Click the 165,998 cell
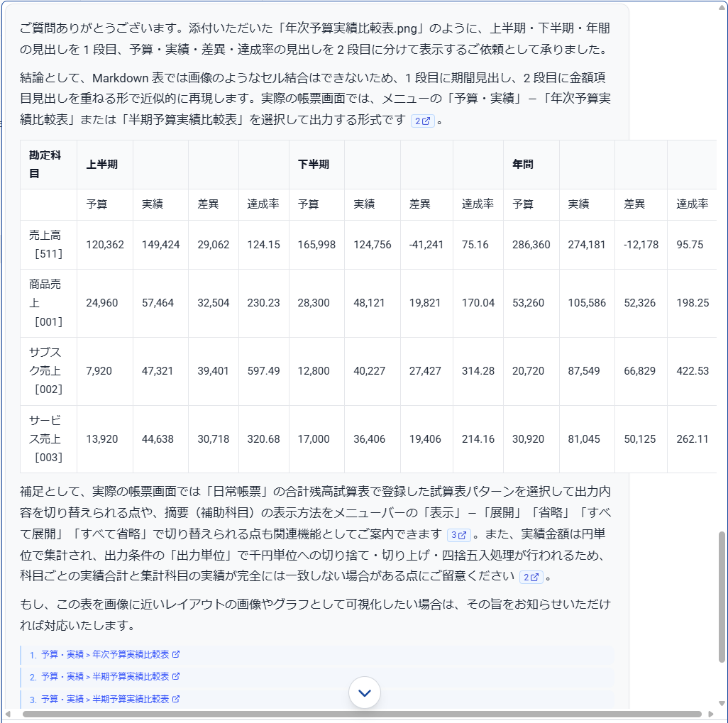 point(316,245)
